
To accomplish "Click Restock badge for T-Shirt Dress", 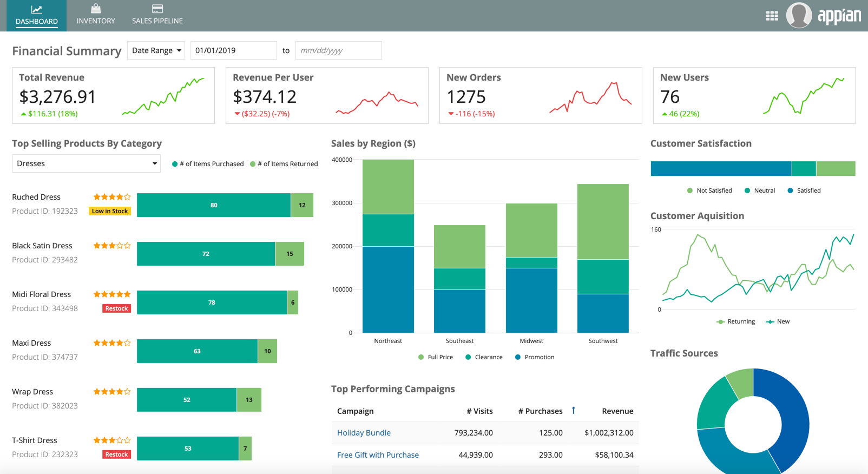I will (116, 455).
